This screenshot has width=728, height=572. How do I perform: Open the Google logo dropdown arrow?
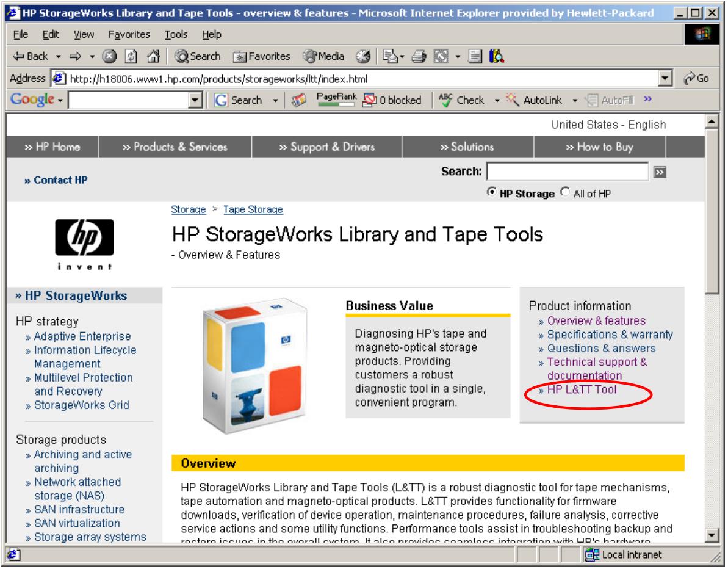[60, 100]
